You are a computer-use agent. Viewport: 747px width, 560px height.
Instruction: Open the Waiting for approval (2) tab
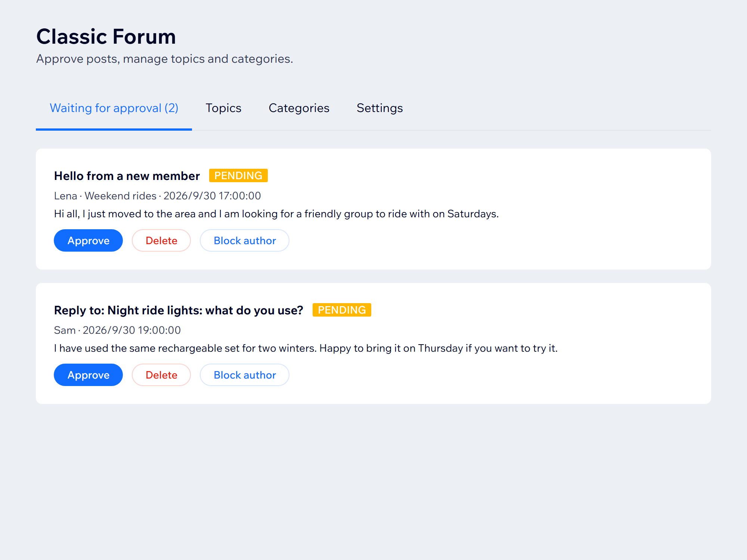tap(114, 108)
